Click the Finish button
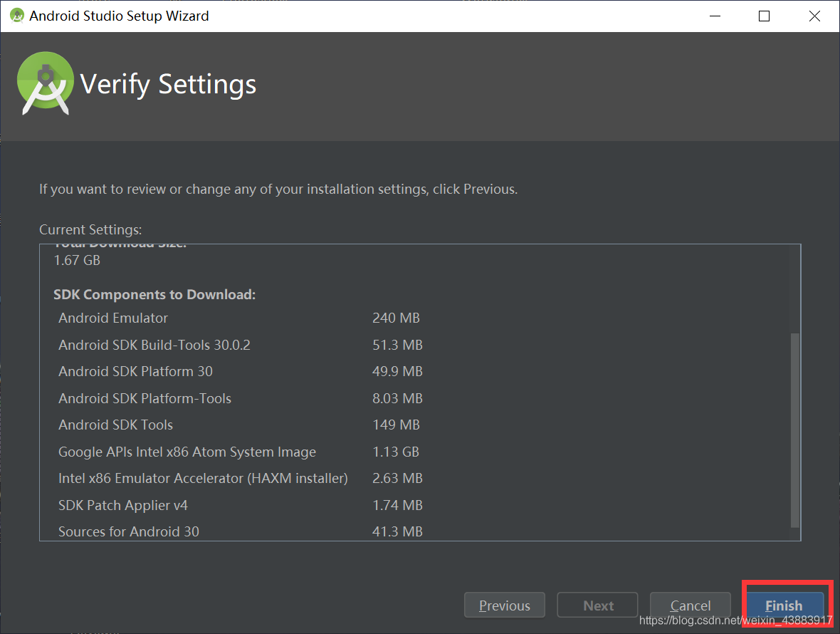840x634 pixels. tap(784, 605)
